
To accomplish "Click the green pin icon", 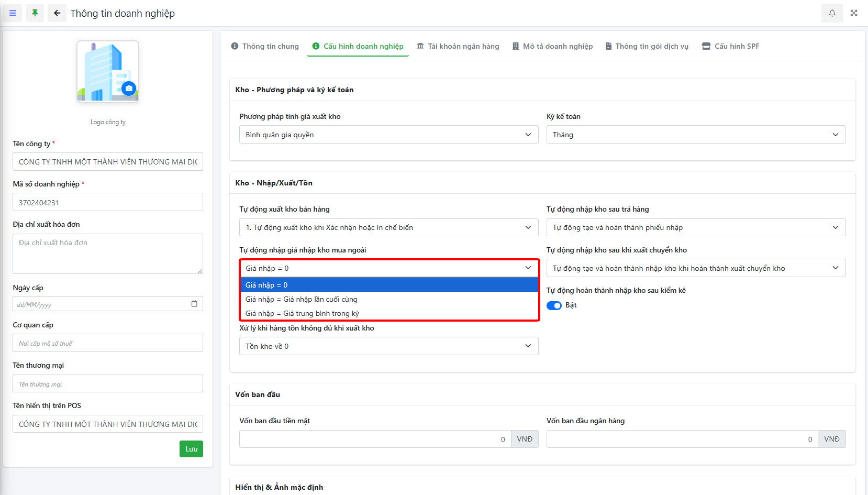I will 35,13.
